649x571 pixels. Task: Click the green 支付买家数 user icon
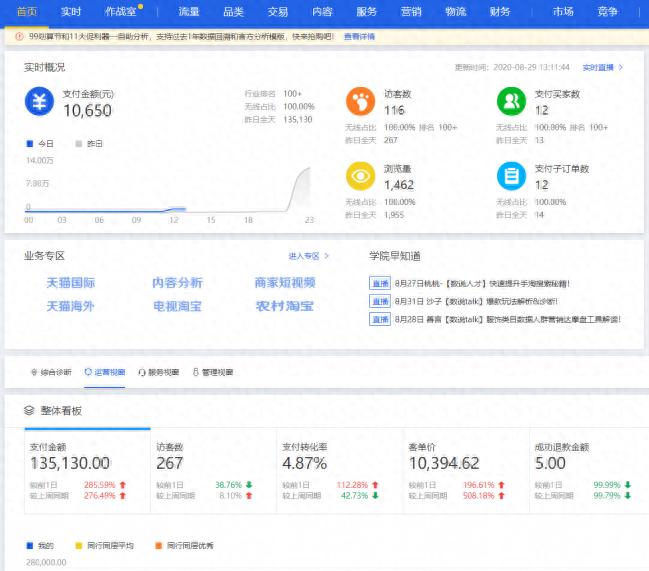[511, 101]
